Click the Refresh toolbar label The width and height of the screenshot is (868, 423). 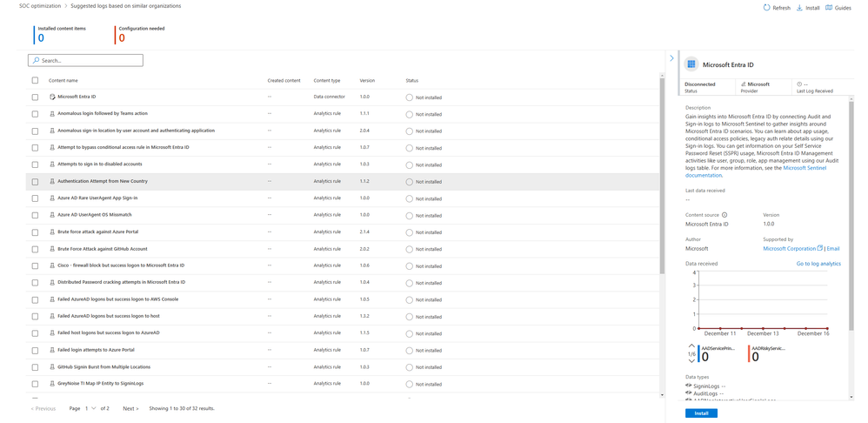click(x=781, y=9)
